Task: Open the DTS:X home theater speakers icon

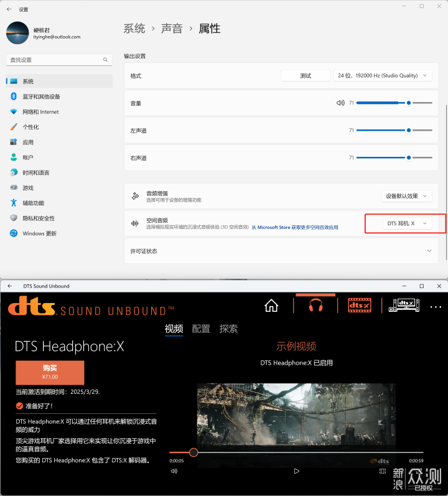Action: [x=404, y=306]
